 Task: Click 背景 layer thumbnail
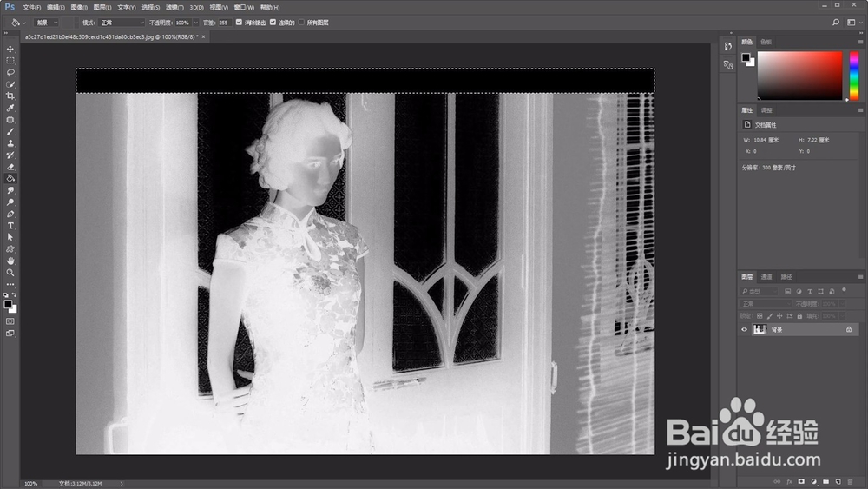[760, 329]
